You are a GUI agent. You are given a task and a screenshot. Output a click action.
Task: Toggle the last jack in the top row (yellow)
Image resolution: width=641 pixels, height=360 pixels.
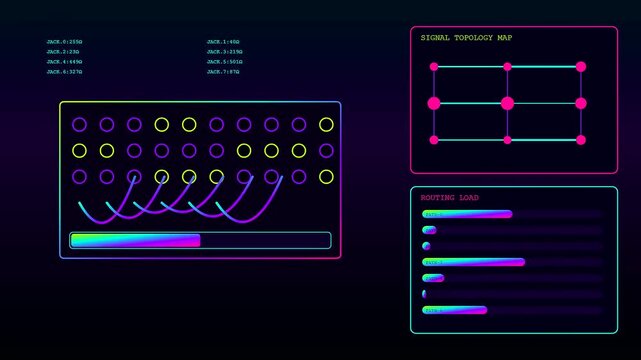326,125
